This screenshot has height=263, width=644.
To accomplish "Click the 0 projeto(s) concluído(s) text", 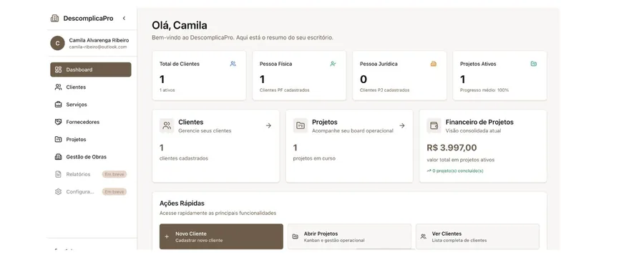I will [458, 171].
